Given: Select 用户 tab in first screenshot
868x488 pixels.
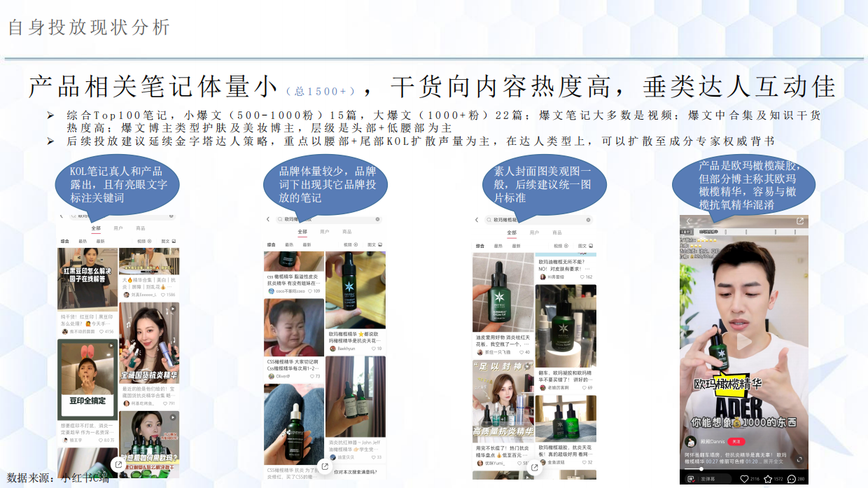Looking at the screenshot, I should tap(118, 228).
